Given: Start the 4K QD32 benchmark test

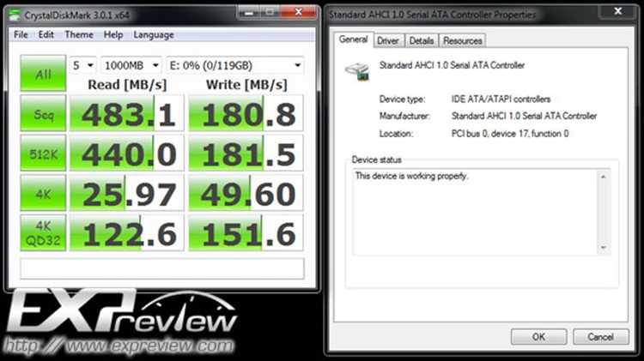Looking at the screenshot, I should click(x=43, y=232).
